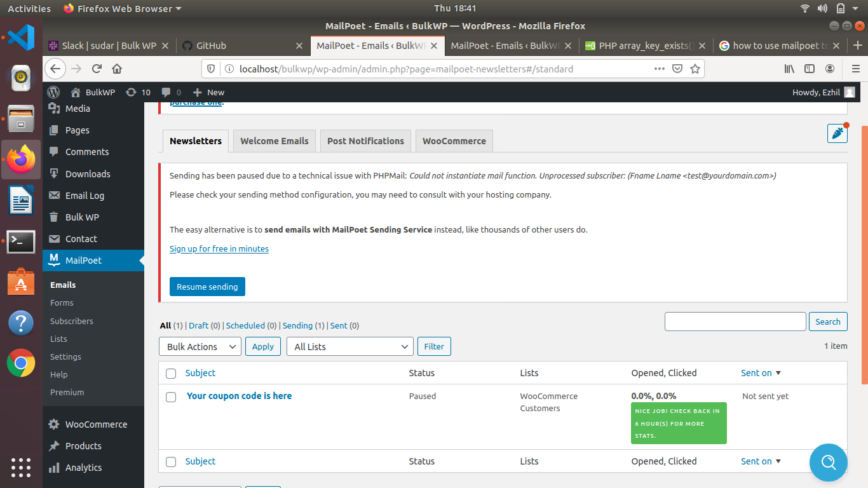Select the checkbox for Your coupon code is here
868x488 pixels.
[x=170, y=396]
